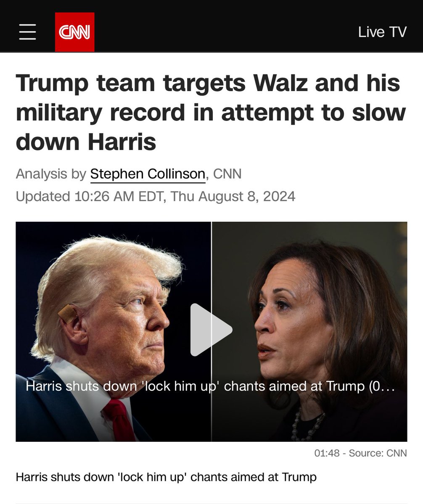Click the horizontal divider below the caption

coord(211,503)
